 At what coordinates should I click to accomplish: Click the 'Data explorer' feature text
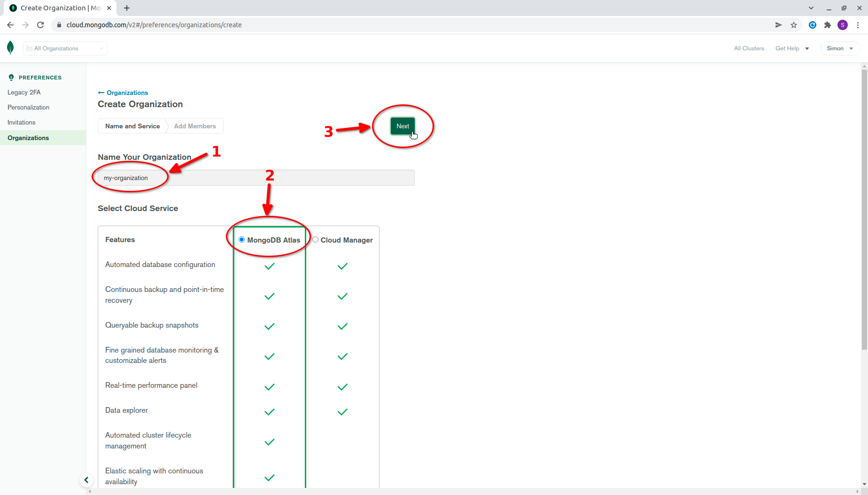click(x=126, y=410)
